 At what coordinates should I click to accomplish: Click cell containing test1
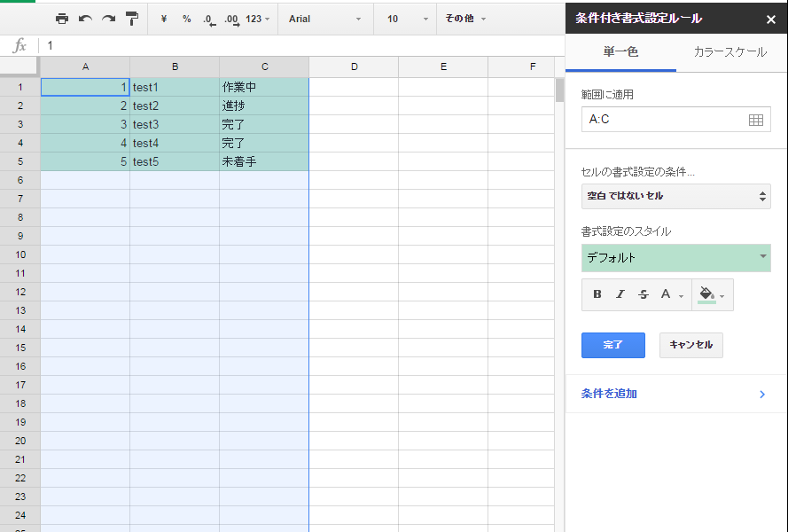point(175,87)
